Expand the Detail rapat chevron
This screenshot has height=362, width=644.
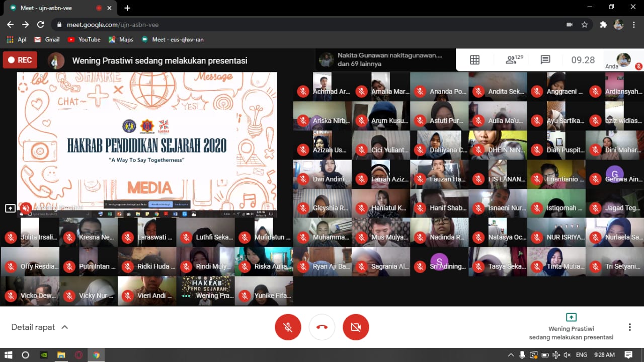click(x=64, y=327)
